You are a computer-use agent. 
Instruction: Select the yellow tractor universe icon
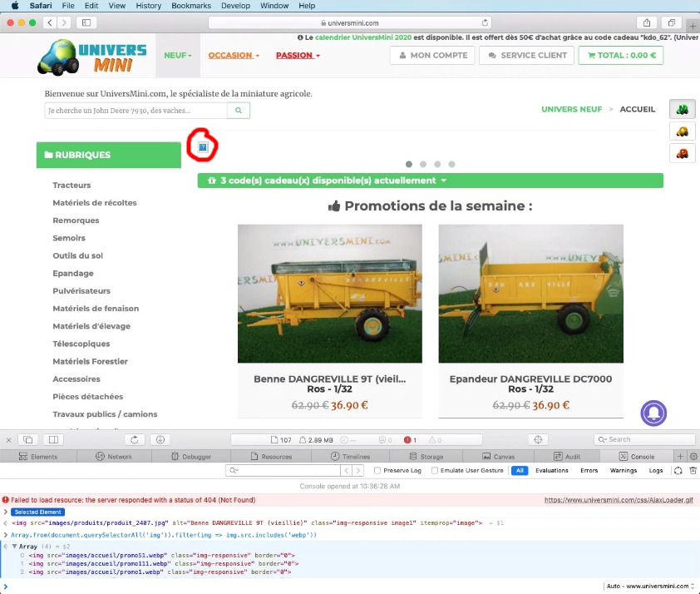point(683,131)
